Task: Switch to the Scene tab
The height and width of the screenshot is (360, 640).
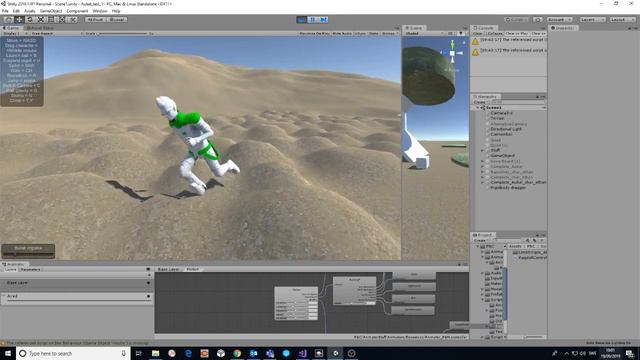Action: (414, 28)
